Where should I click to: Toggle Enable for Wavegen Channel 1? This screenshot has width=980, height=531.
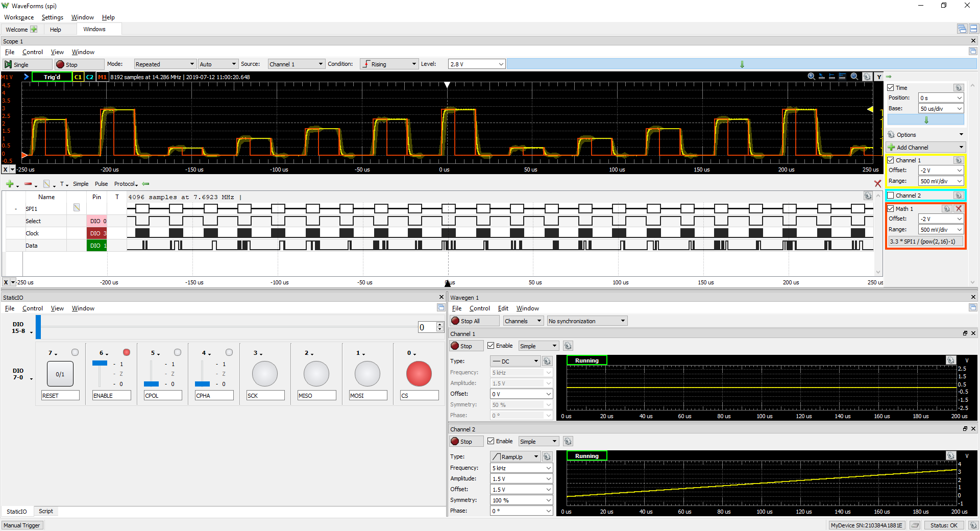(x=491, y=346)
